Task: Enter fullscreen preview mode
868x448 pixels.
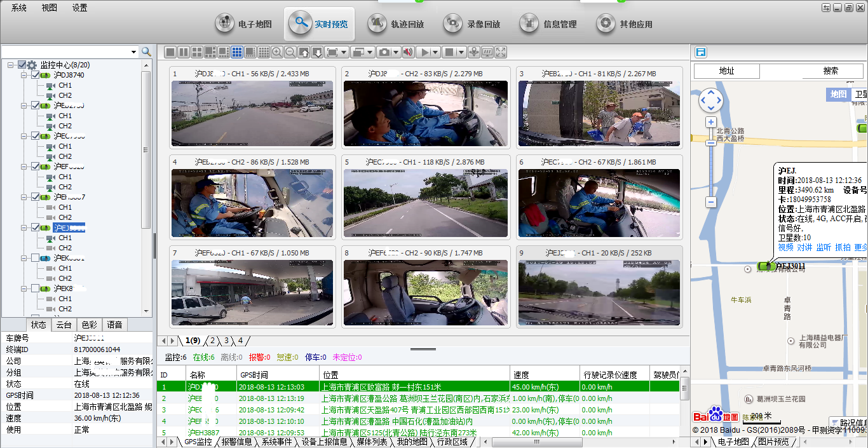Action: click(x=500, y=52)
